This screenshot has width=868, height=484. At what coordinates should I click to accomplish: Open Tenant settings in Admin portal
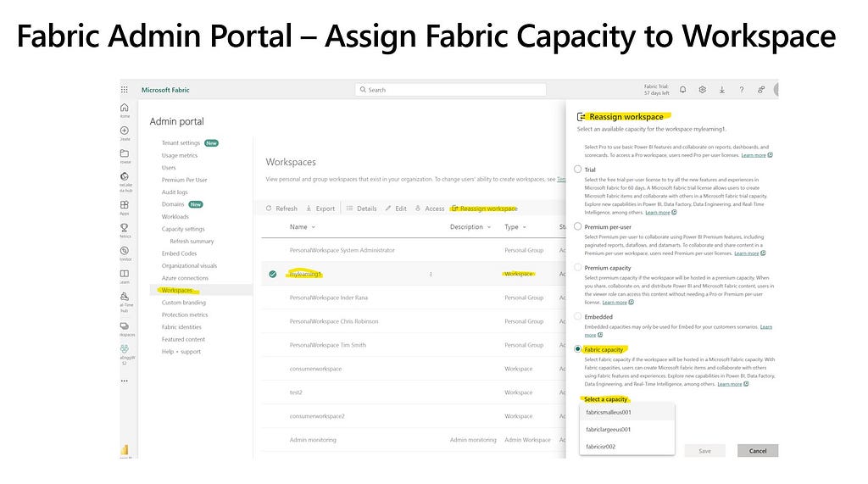[181, 143]
